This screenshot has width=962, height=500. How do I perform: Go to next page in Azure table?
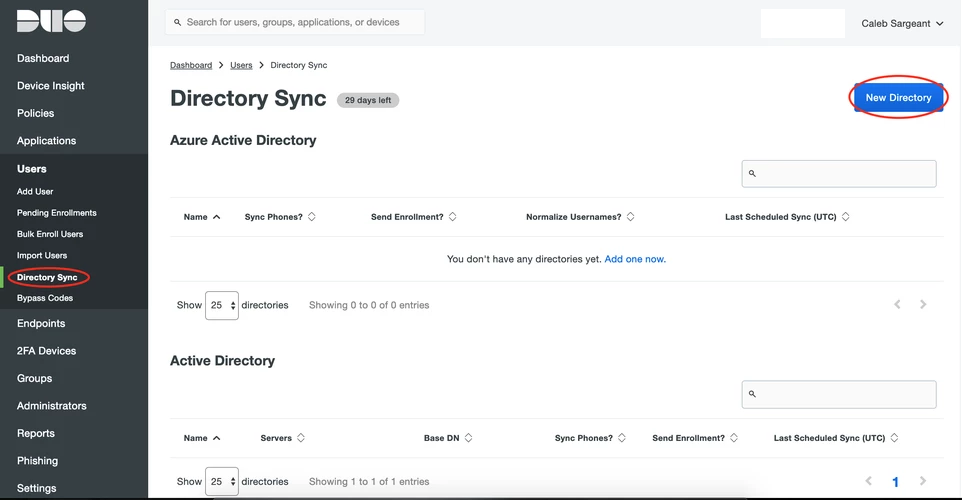tap(923, 304)
